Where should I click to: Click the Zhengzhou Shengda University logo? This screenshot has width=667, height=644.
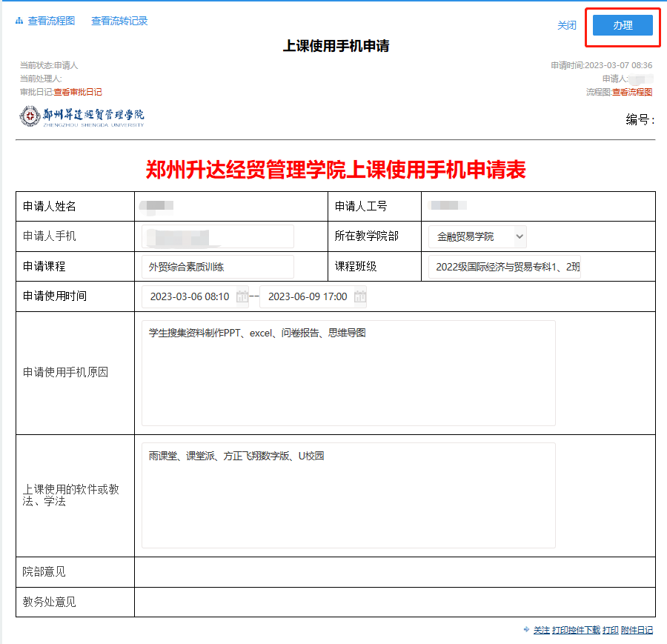pyautogui.click(x=82, y=116)
